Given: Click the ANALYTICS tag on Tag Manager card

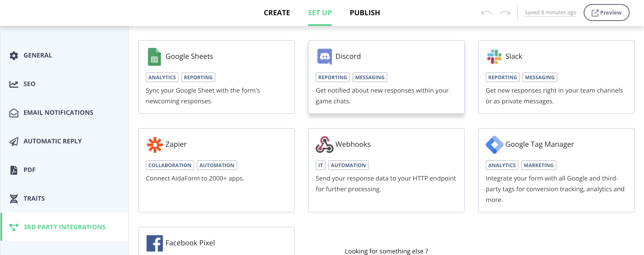Looking at the screenshot, I should click(x=502, y=166).
